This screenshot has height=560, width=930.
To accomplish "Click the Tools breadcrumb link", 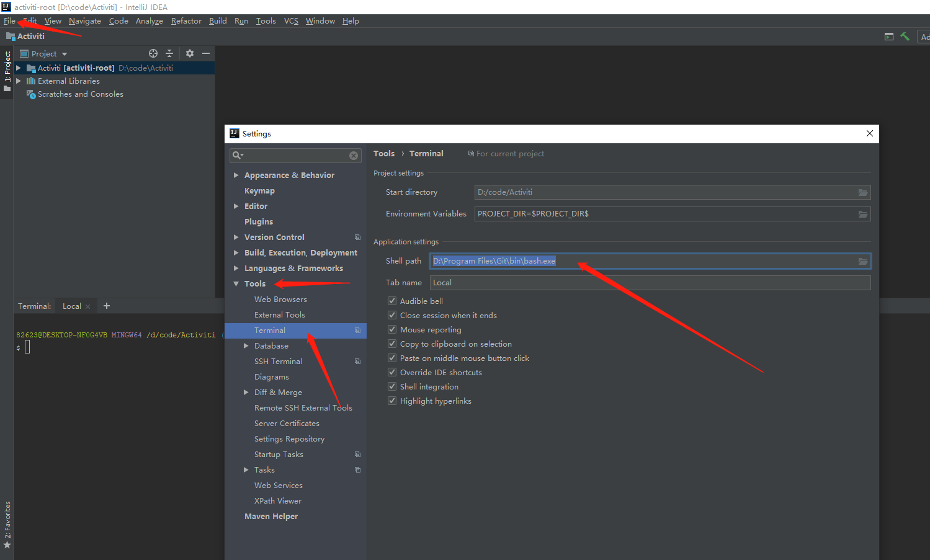I will pyautogui.click(x=384, y=154).
